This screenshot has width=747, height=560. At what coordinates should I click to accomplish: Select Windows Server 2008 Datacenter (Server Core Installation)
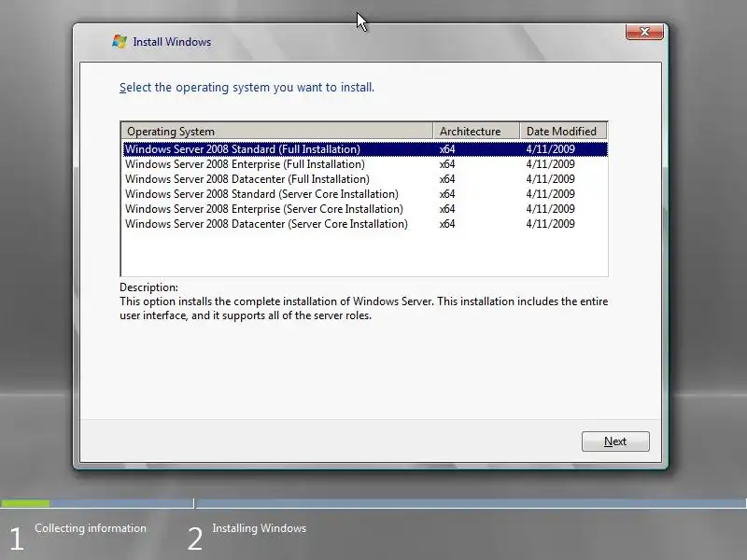[365, 224]
